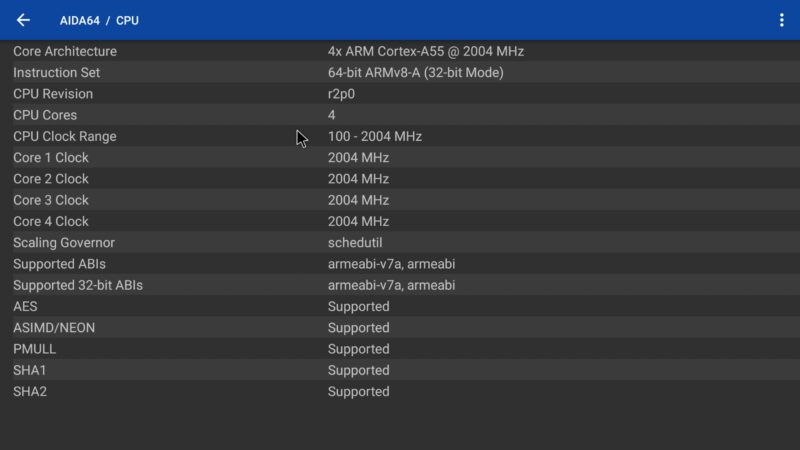
Task: Tap the AES support row
Action: (x=400, y=307)
